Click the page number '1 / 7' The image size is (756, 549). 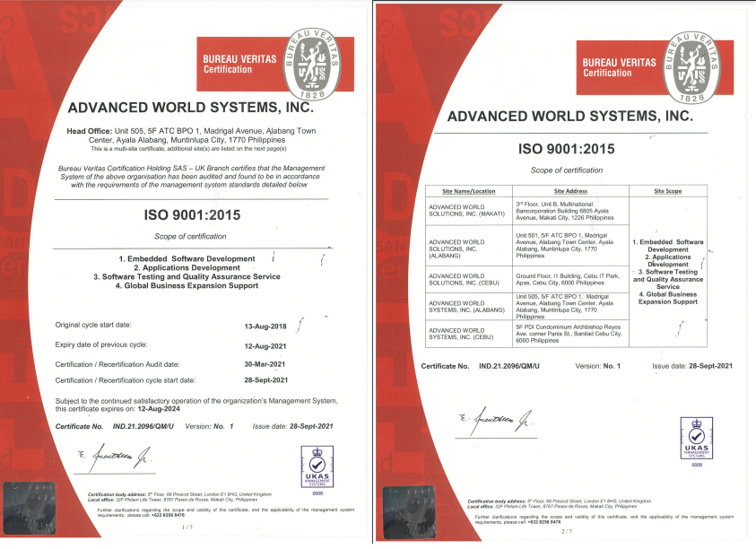point(187,527)
